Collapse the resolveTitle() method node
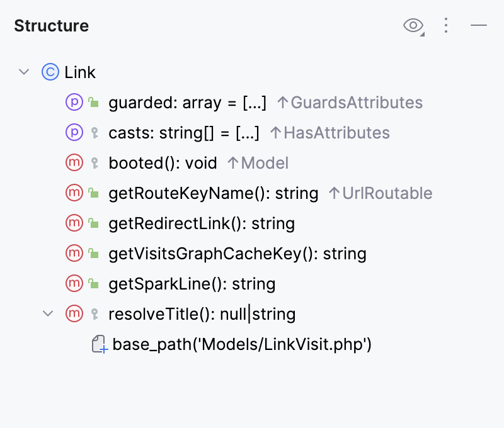This screenshot has height=428, width=504. point(48,313)
